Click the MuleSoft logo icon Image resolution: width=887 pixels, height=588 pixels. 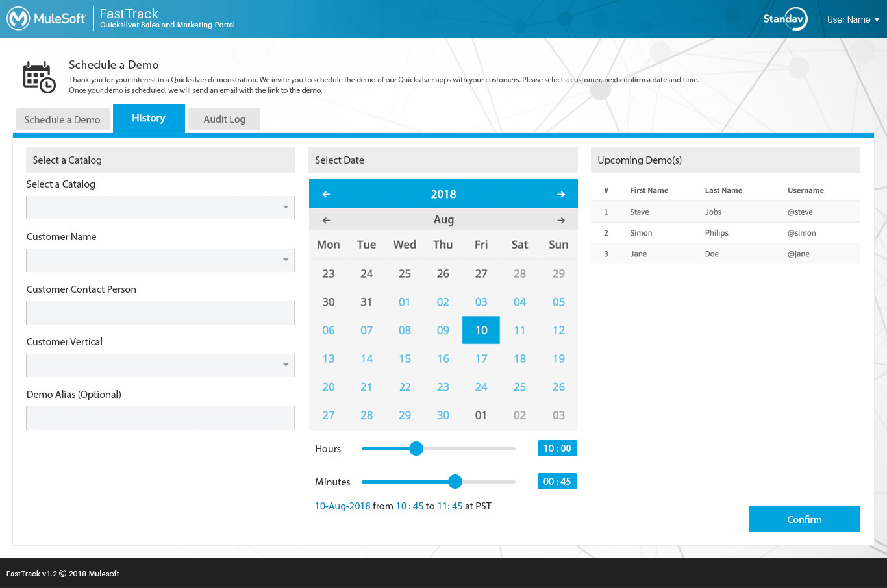(x=18, y=19)
